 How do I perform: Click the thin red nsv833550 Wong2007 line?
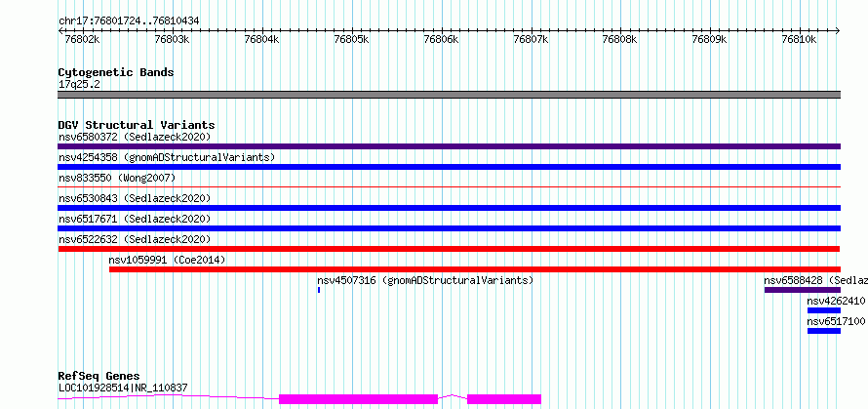tap(449, 187)
